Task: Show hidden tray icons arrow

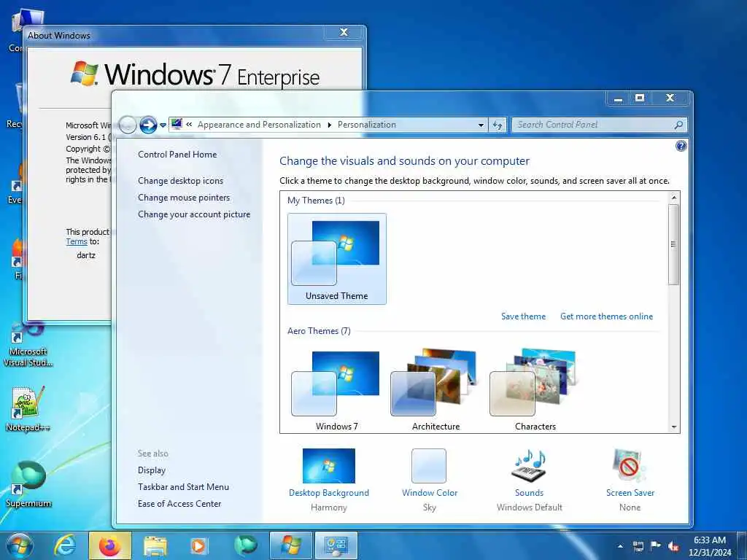Action: (620, 546)
